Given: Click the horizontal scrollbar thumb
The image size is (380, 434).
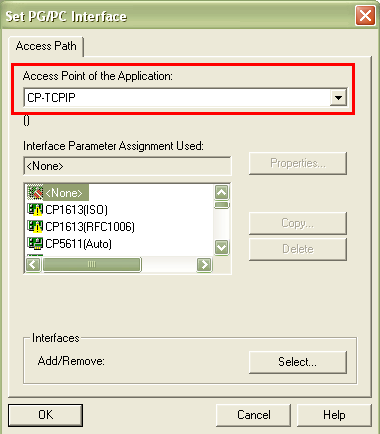Looking at the screenshot, I should [92, 265].
